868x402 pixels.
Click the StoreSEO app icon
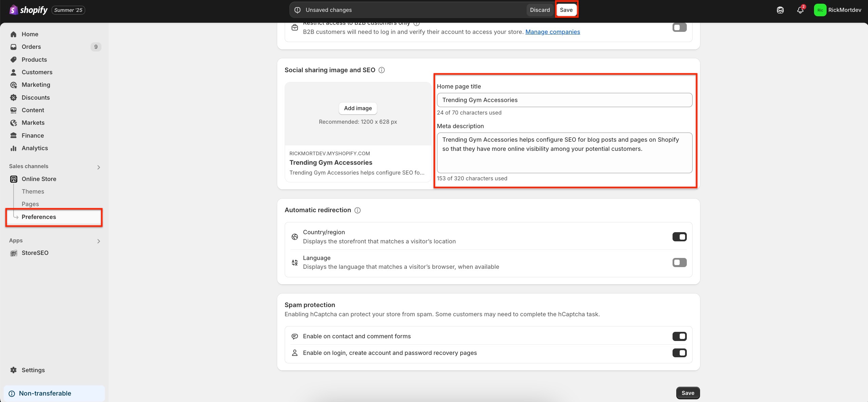coord(14,253)
